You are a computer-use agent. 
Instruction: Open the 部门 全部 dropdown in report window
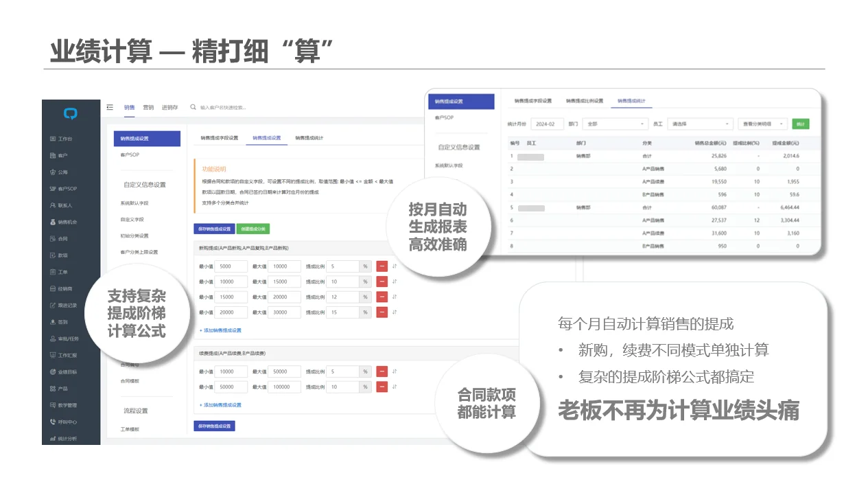615,124
